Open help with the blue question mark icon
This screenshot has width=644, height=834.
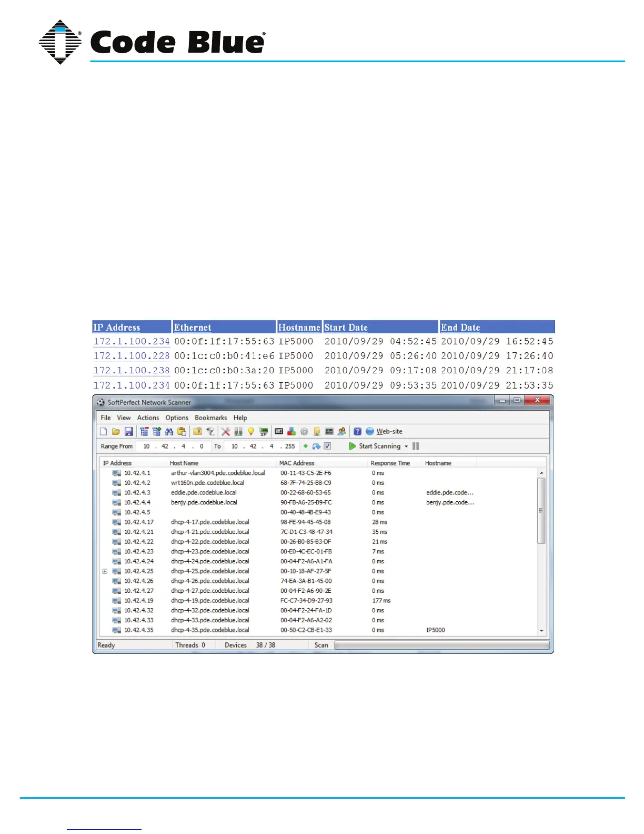pyautogui.click(x=357, y=431)
